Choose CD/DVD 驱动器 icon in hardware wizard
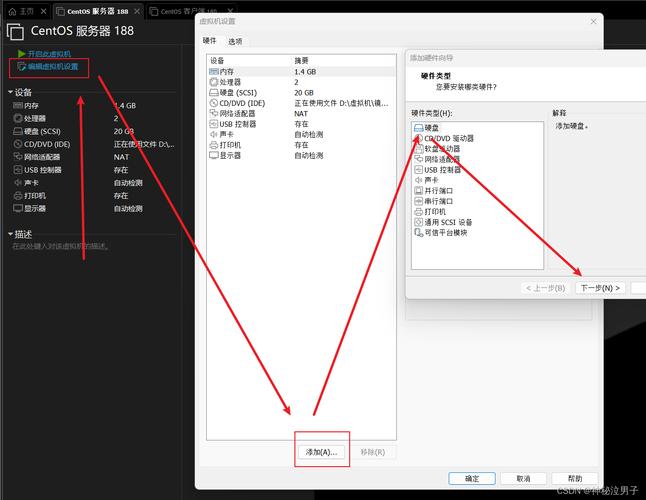This screenshot has width=646, height=500. pos(419,138)
